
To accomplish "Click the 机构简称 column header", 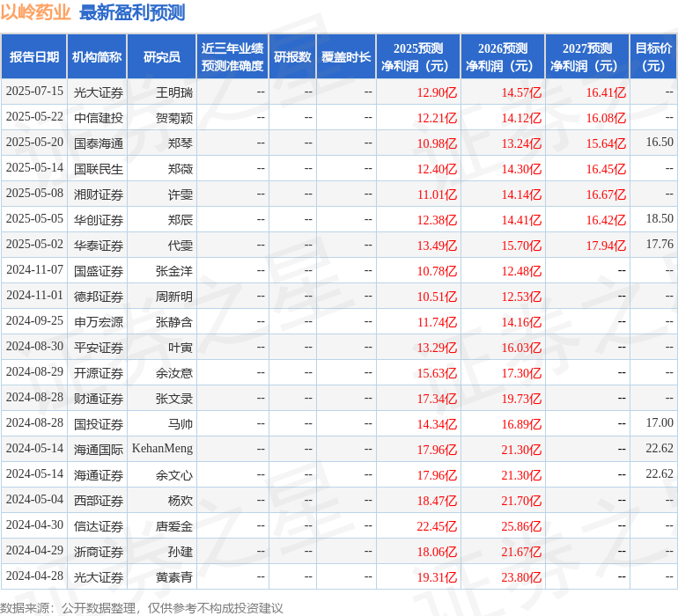I will click(97, 56).
